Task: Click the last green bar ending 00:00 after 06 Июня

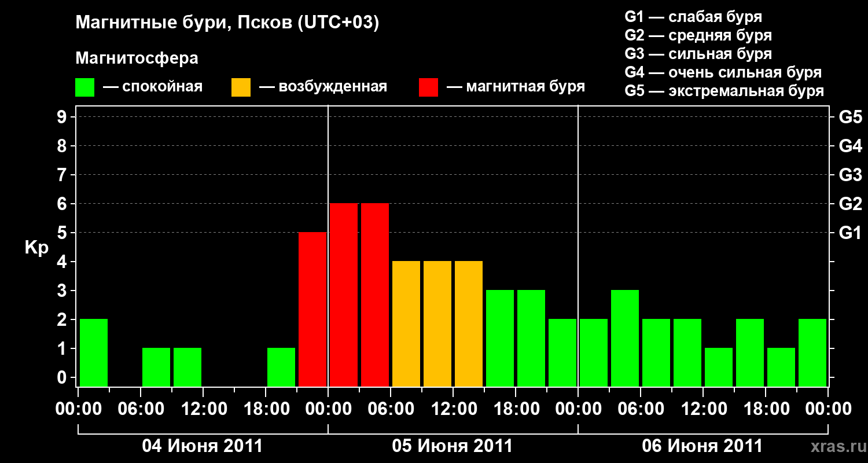Action: [x=812, y=353]
